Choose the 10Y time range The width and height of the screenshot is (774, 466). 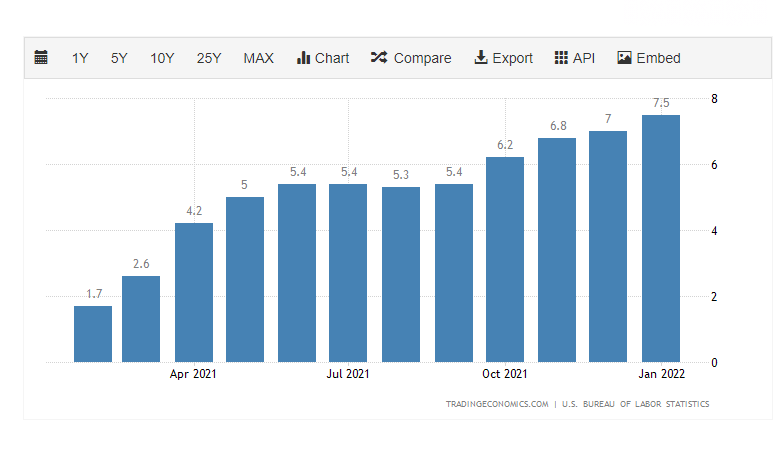(162, 58)
